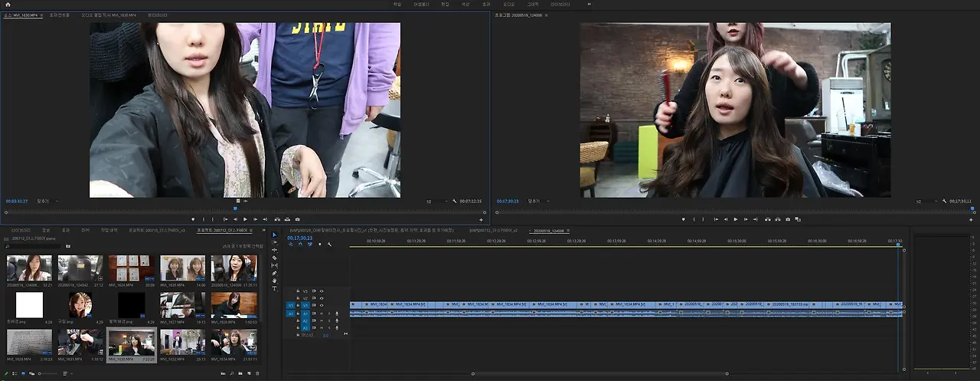Play the Program monitor sequence
The width and height of the screenshot is (980, 381).
[736, 219]
